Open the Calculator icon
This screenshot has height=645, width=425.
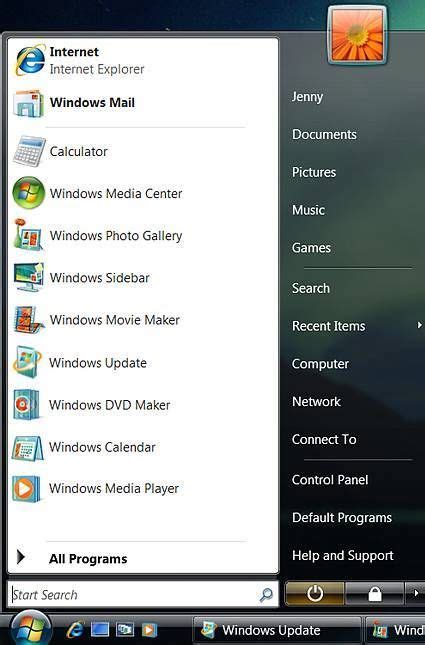click(29, 151)
